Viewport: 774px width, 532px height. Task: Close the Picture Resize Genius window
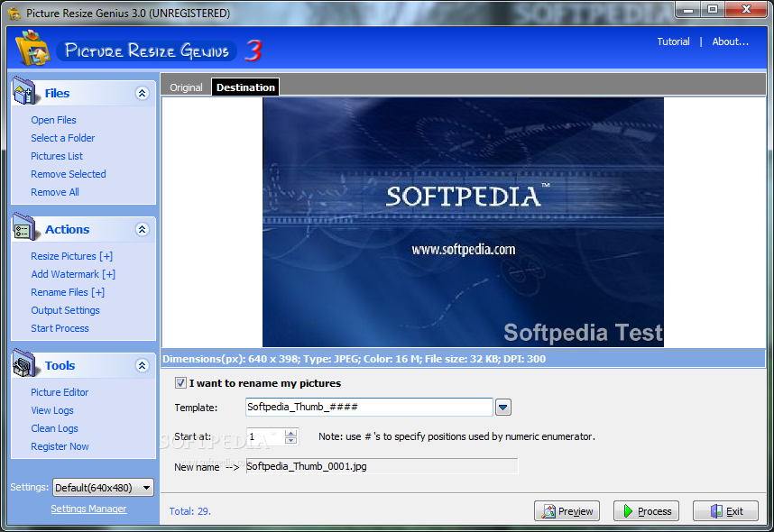coord(746,10)
